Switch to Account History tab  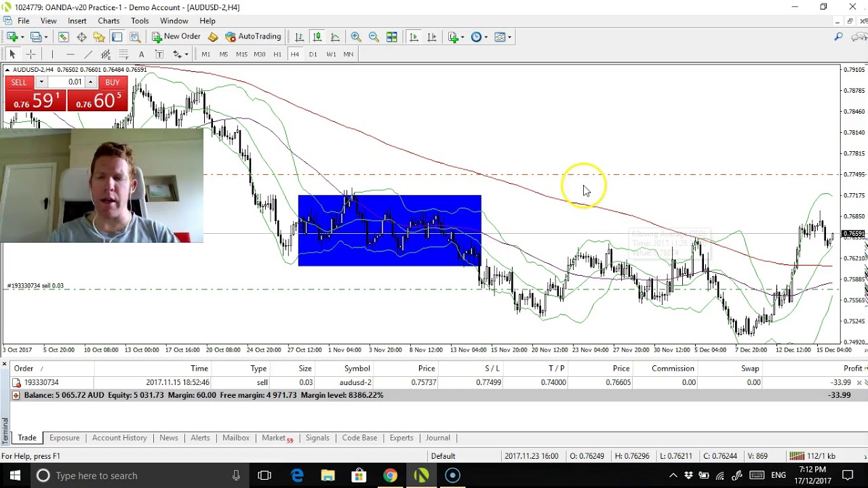coord(119,438)
